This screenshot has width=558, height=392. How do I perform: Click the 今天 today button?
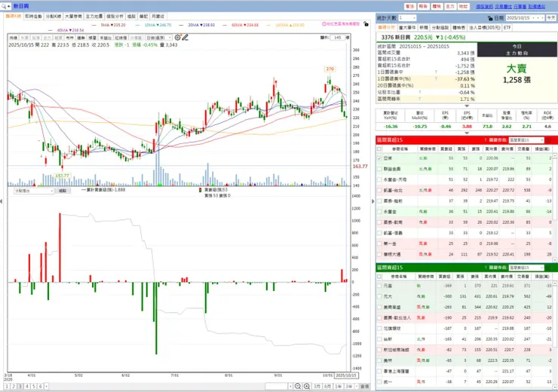click(x=551, y=18)
